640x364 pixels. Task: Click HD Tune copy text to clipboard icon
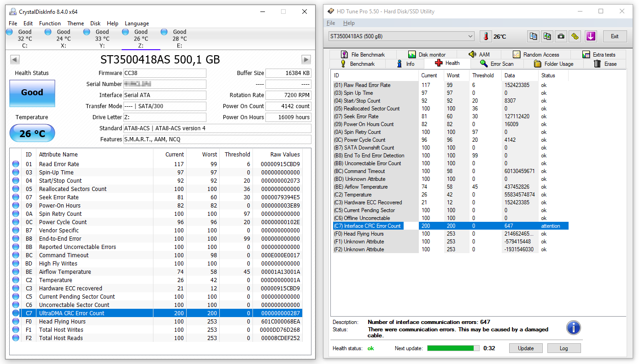point(533,36)
